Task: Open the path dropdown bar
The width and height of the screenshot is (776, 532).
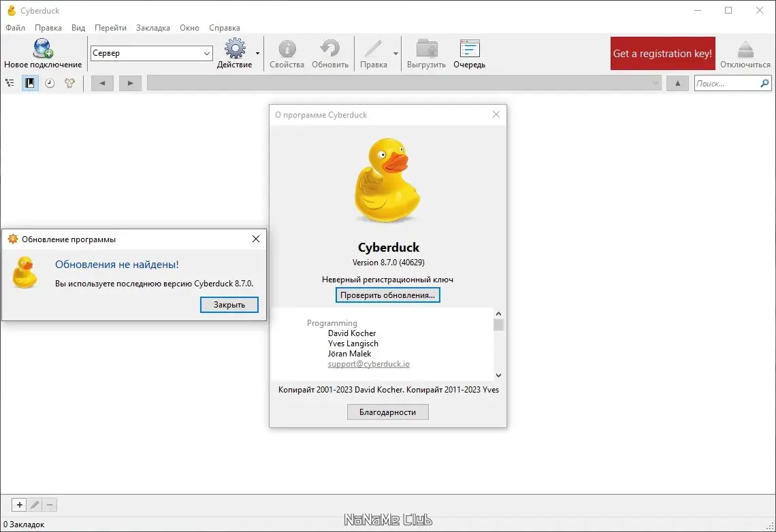Action: click(x=404, y=83)
